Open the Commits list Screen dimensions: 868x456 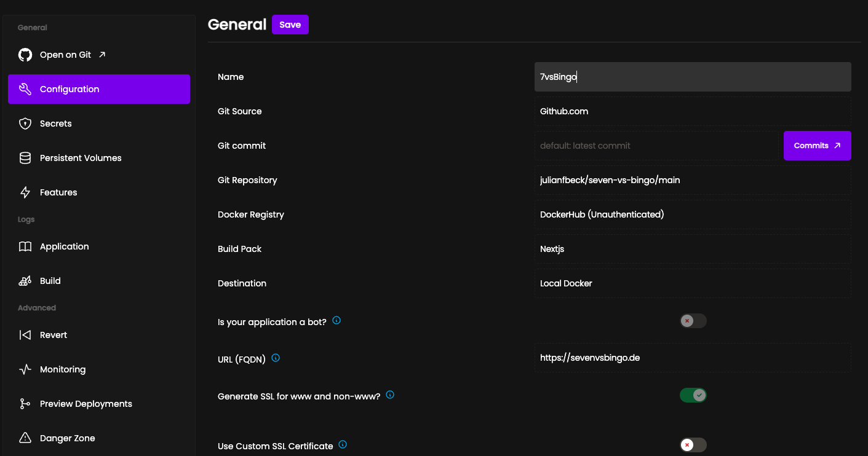(817, 146)
